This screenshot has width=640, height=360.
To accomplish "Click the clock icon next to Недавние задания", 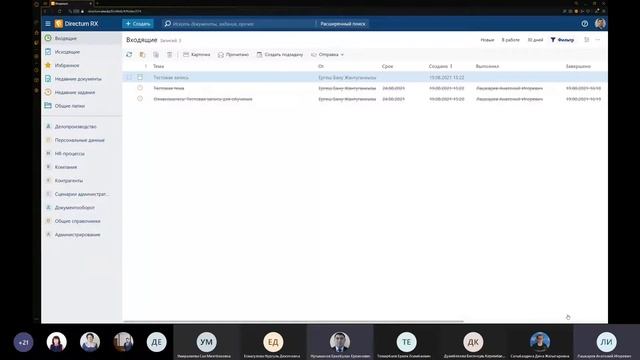I will (x=48, y=92).
